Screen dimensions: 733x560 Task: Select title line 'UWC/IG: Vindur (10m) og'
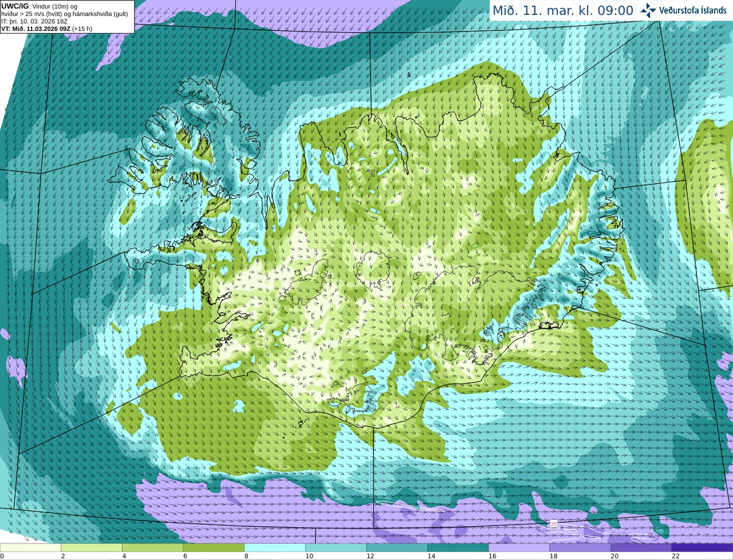[40, 6]
